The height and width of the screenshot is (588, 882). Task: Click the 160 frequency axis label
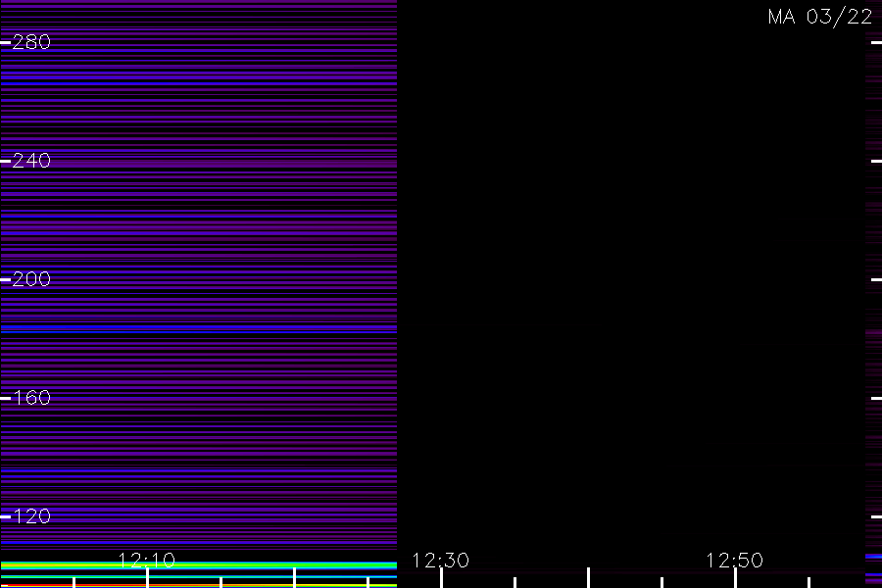pyautogui.click(x=31, y=399)
